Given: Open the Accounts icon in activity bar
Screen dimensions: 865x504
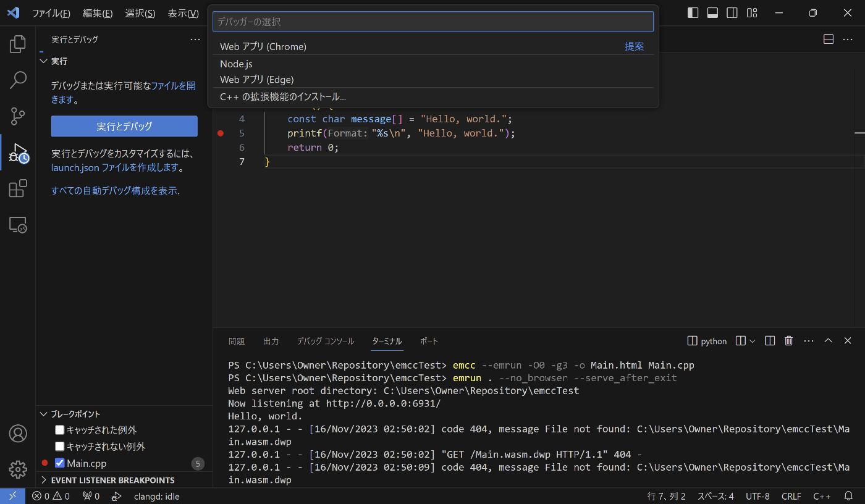Looking at the screenshot, I should (x=18, y=434).
